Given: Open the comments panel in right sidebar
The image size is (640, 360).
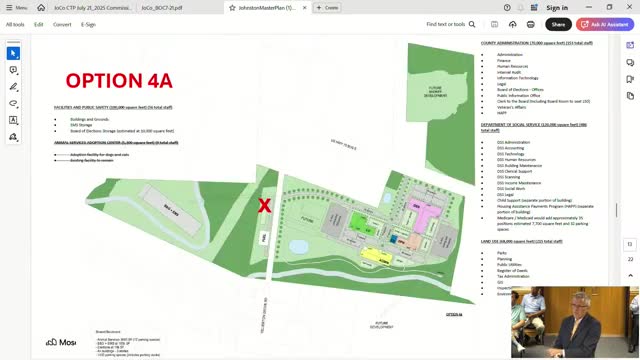Looking at the screenshot, I should (630, 62).
